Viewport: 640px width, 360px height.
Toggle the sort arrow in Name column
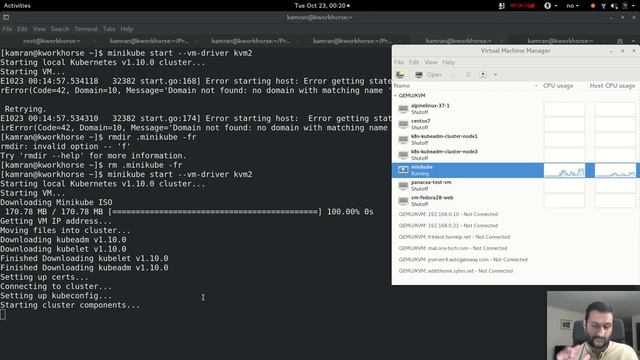(536, 86)
